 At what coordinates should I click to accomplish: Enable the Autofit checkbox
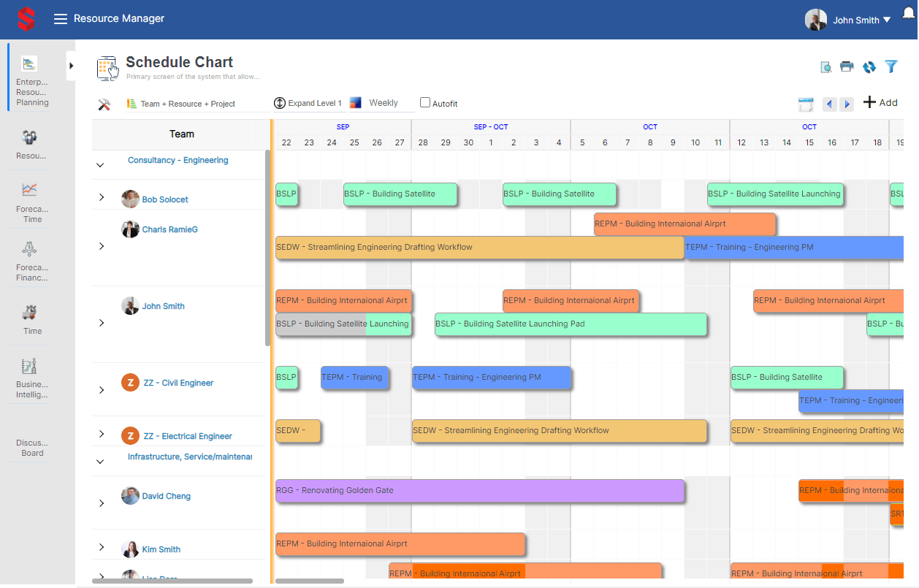pos(425,103)
